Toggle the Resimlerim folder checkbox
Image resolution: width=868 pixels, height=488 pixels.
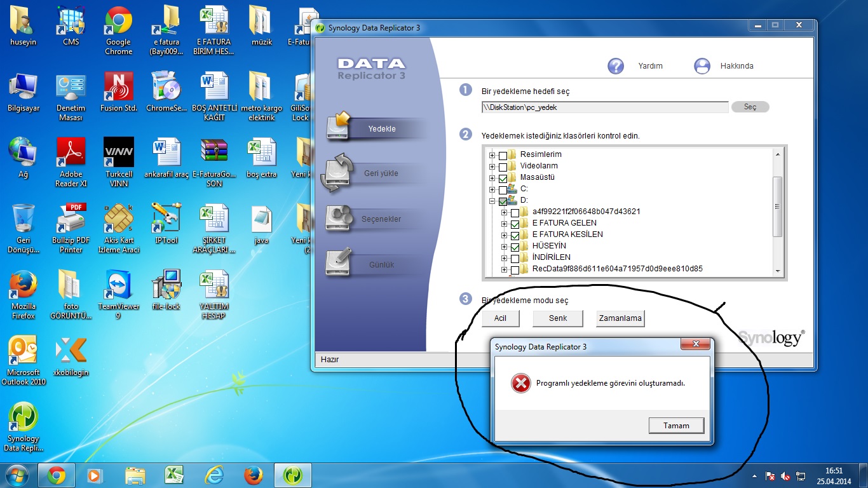[x=503, y=155]
